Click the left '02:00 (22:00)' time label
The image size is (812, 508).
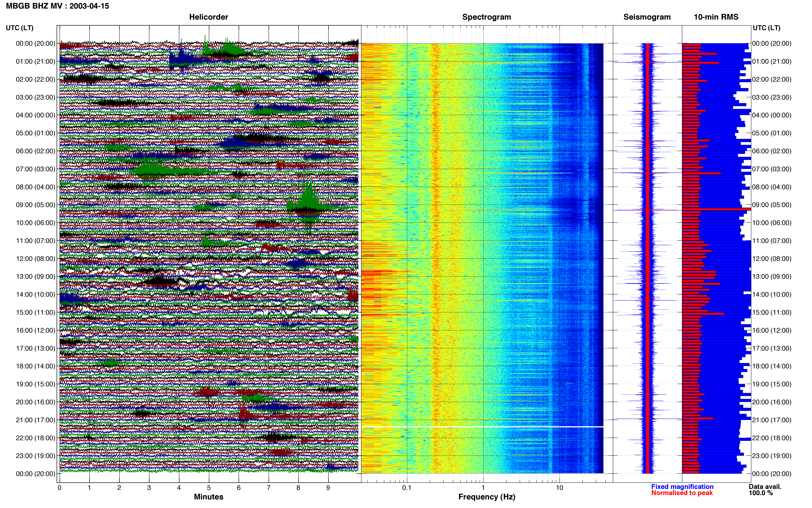click(x=36, y=79)
